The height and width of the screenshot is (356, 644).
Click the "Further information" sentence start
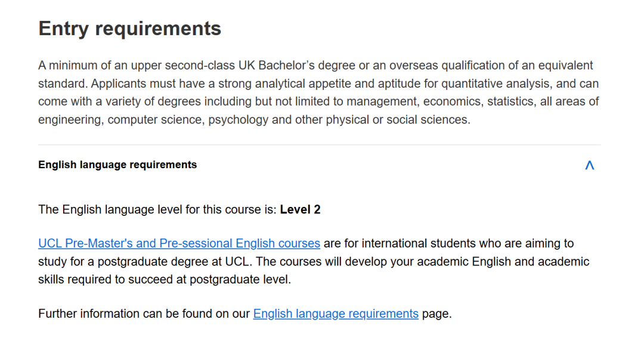click(81, 314)
